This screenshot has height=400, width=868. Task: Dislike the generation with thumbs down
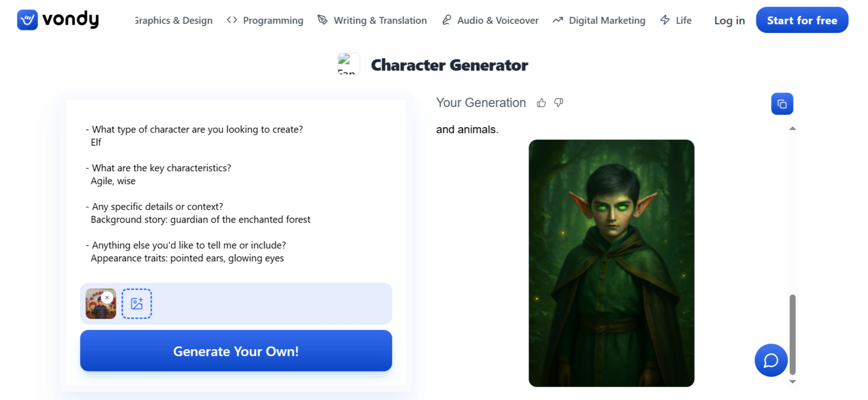[558, 103]
